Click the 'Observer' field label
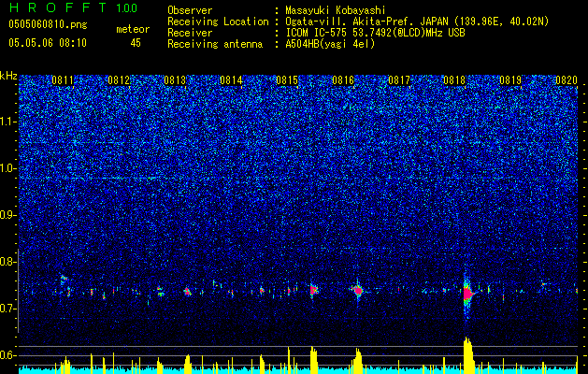The width and height of the screenshot is (588, 374). 190,10
